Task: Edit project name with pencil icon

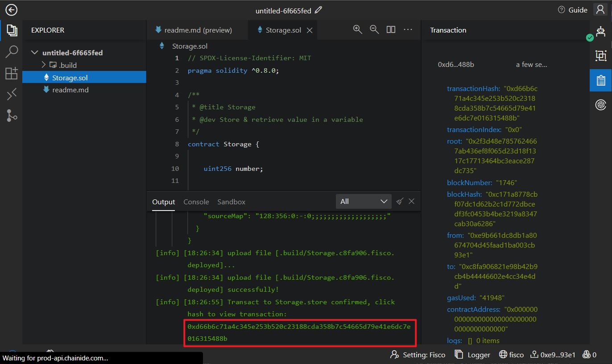Action: click(x=318, y=10)
